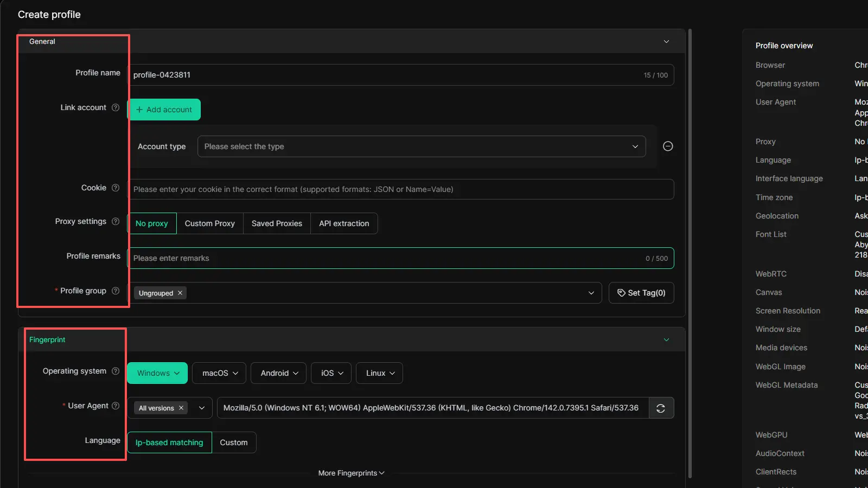Switch to the Saved Proxies tab
This screenshot has width=868, height=488.
277,223
